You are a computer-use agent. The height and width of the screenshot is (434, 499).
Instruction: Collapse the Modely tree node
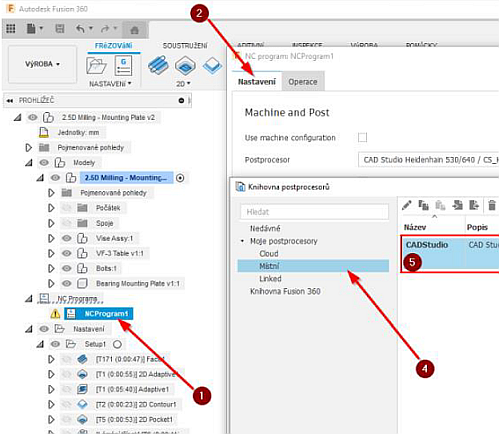click(x=29, y=163)
